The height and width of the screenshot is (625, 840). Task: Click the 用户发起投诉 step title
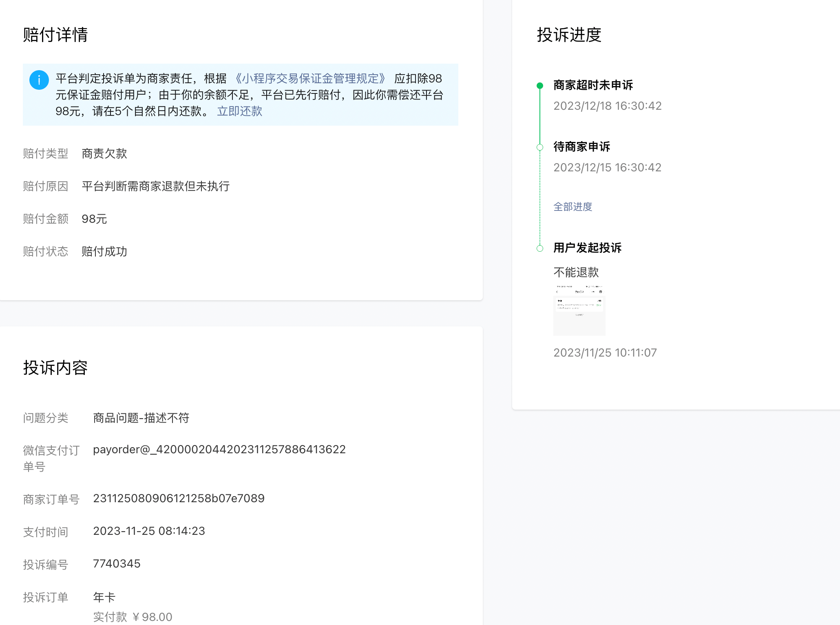point(587,248)
